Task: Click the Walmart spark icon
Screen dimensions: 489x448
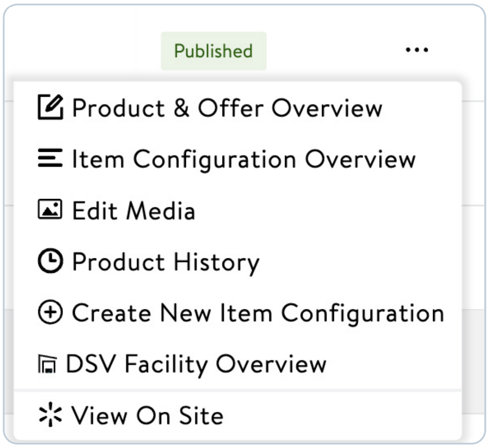Action: point(50,415)
